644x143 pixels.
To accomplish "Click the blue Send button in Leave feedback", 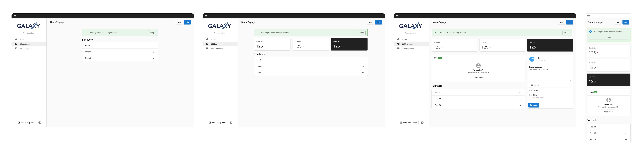I will pyautogui.click(x=534, y=105).
